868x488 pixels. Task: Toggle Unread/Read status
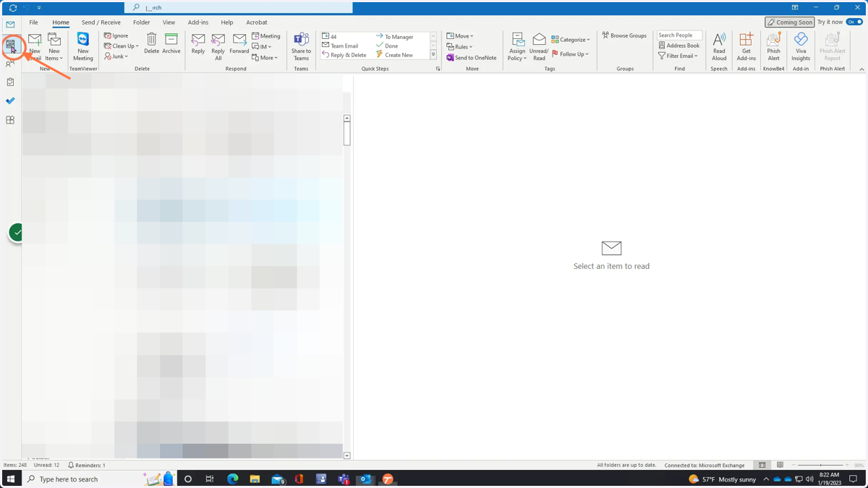tap(539, 47)
